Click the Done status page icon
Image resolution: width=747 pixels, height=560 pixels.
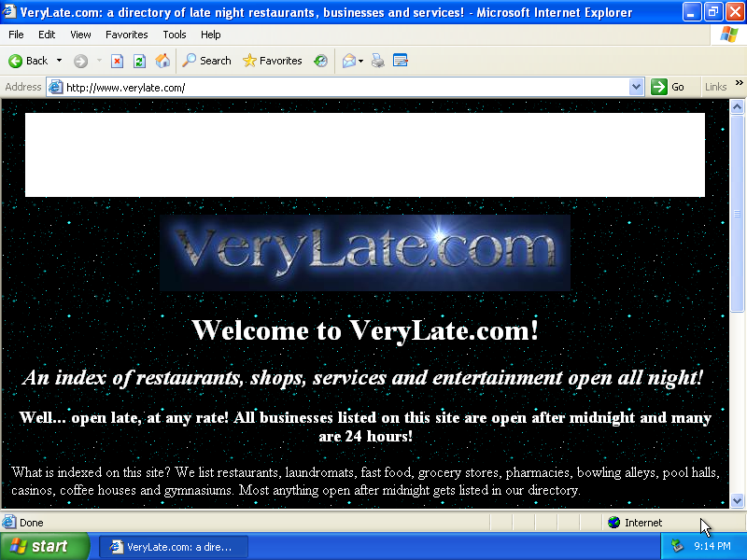coord(9,523)
